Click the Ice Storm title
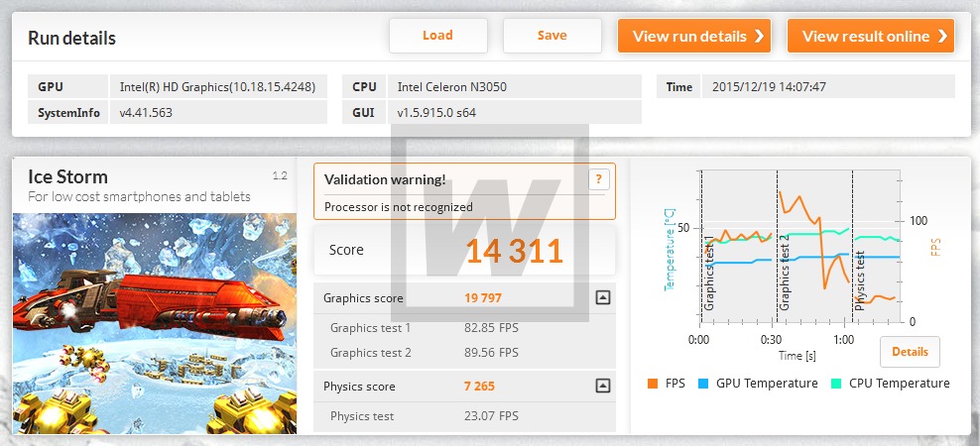980x446 pixels. point(68,176)
